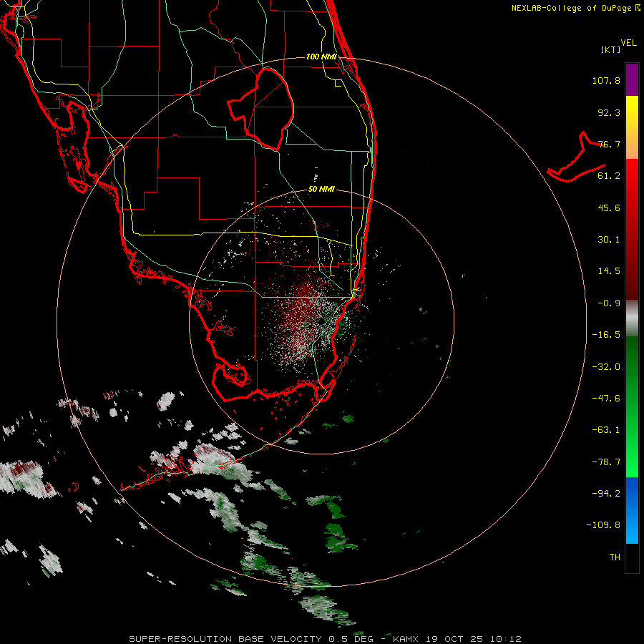
Task: Select the purple segment of the color bar
Action: [632, 80]
